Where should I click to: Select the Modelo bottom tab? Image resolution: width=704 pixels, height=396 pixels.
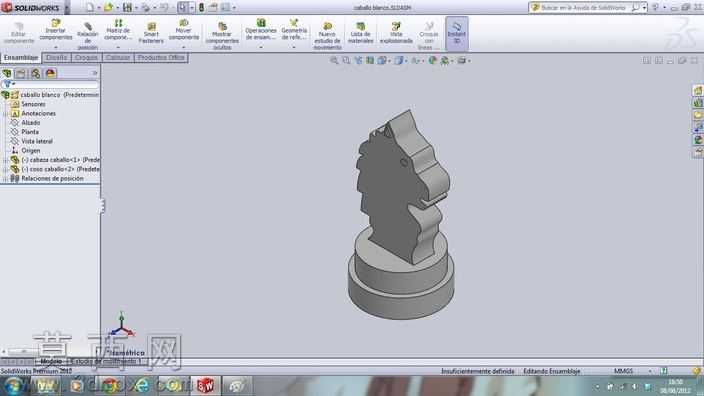click(x=51, y=361)
